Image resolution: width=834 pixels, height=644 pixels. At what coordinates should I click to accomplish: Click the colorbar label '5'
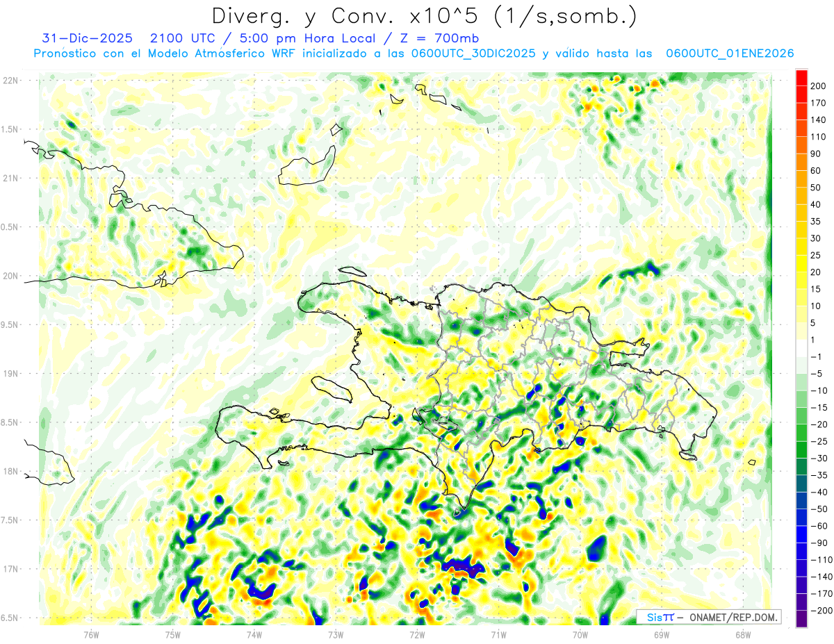coord(815,323)
